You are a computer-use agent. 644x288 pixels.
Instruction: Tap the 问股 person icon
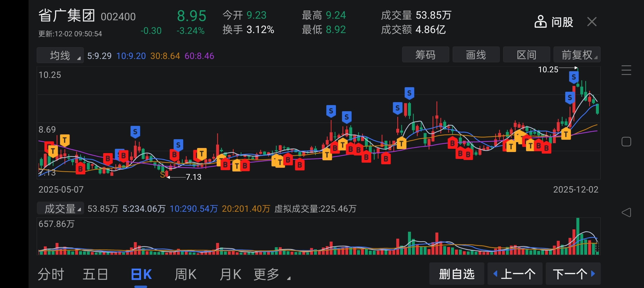541,22
